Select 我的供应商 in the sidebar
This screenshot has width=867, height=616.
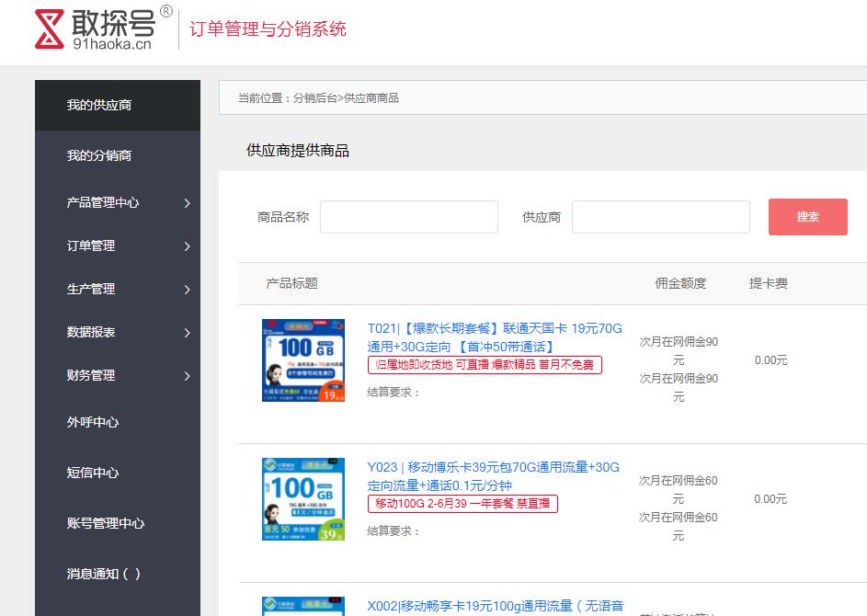coord(99,105)
